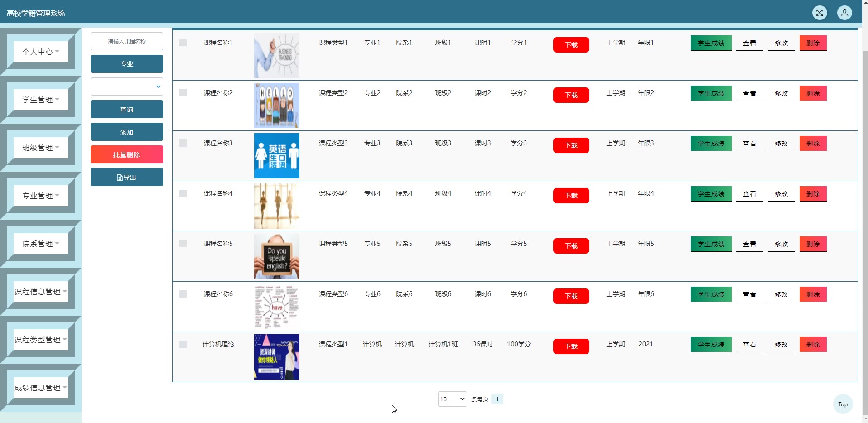Expand the 课程信息管理 sidebar menu

point(41,292)
